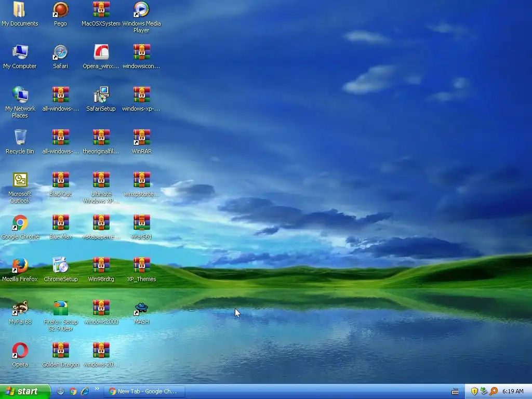Expand the Quick Launch overflow chevron
Image resolution: width=532 pixels, height=399 pixels.
coord(97,389)
